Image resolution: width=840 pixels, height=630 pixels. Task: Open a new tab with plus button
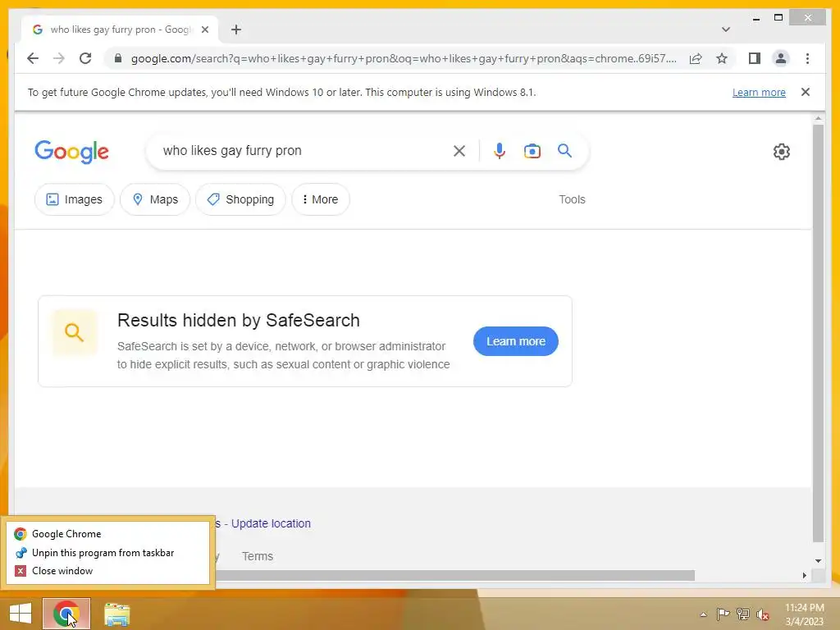[236, 30]
